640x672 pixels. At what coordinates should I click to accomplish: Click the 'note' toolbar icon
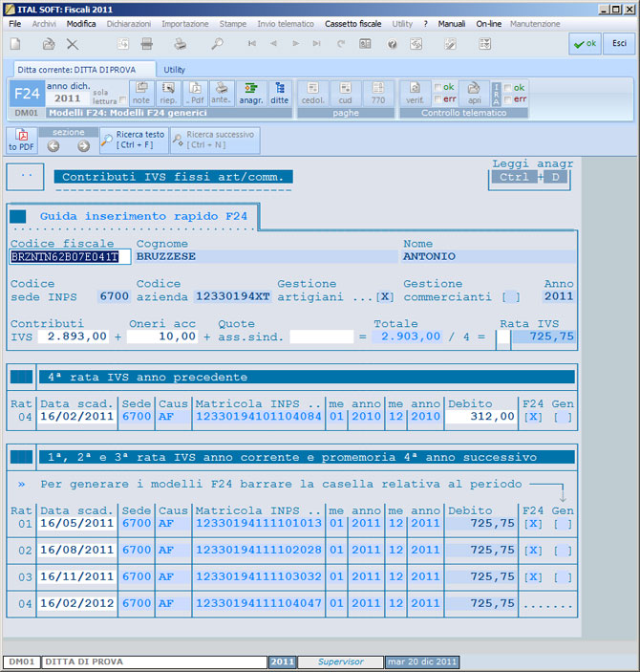click(x=141, y=93)
